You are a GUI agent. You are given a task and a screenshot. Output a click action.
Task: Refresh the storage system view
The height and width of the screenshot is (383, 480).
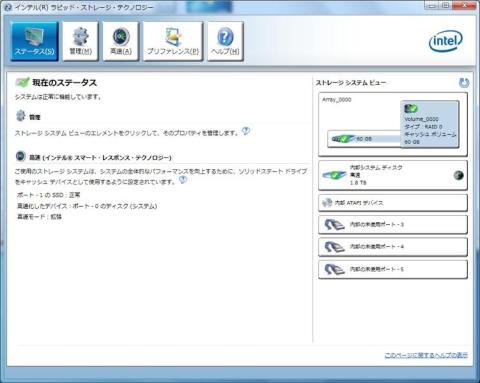pos(464,83)
